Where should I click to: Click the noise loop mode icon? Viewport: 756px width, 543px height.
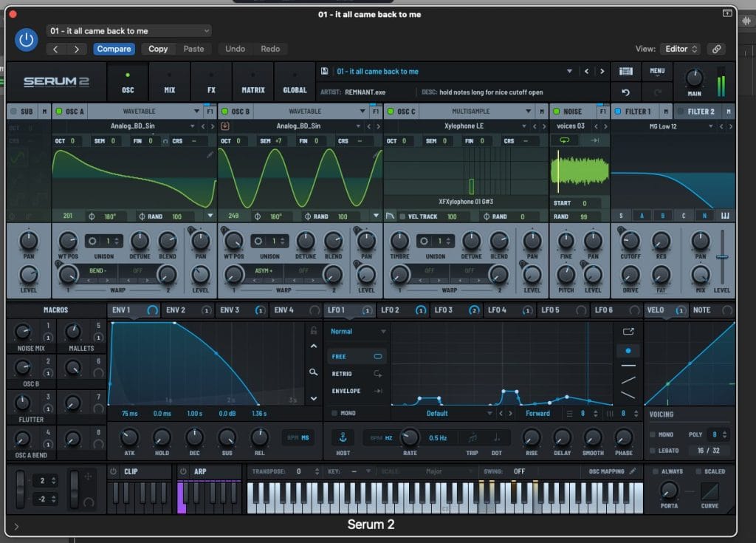(565, 140)
